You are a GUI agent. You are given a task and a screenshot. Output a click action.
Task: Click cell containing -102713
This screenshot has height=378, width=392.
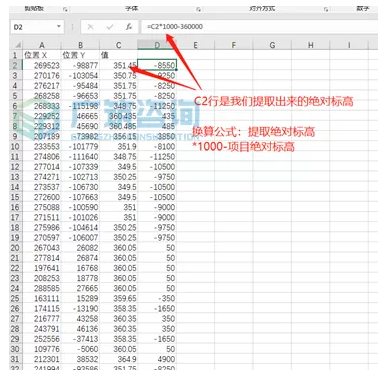[x=80, y=177]
